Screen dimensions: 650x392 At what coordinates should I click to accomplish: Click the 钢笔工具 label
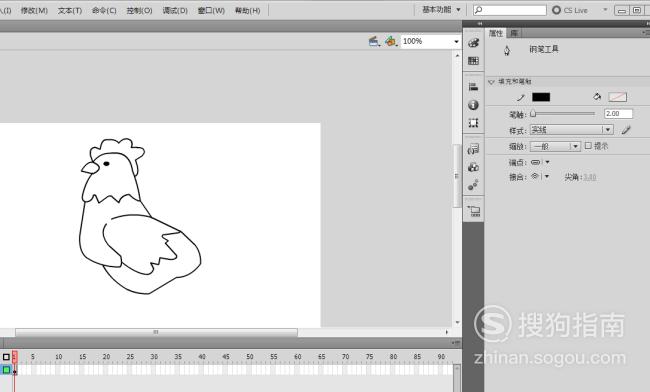pos(544,49)
